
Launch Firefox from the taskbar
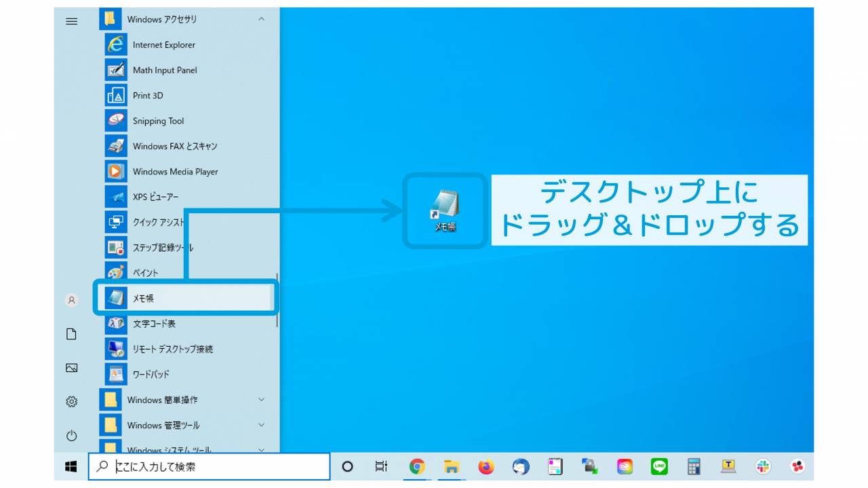[486, 466]
